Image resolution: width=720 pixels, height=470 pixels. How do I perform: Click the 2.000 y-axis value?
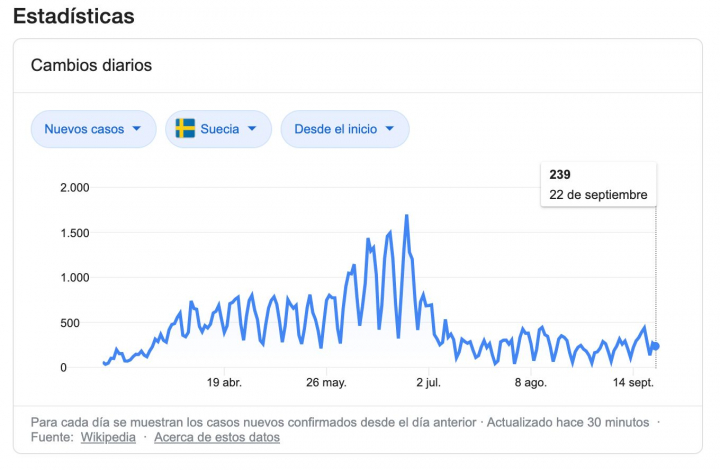point(75,188)
